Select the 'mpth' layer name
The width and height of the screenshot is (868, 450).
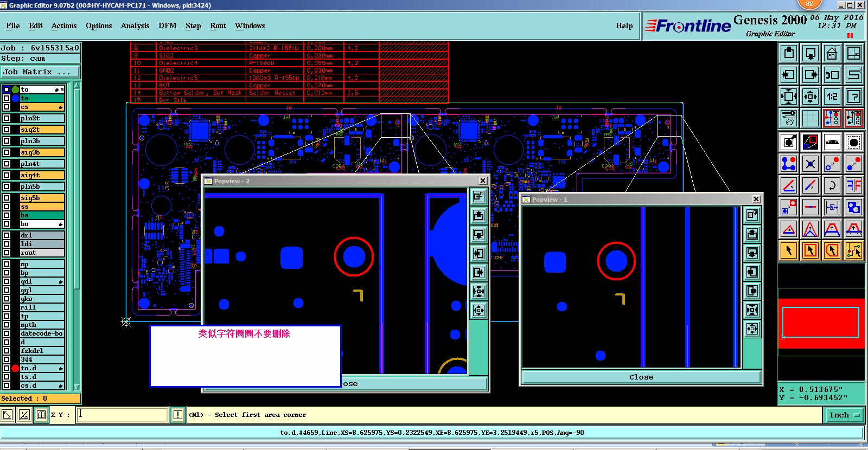pos(42,325)
